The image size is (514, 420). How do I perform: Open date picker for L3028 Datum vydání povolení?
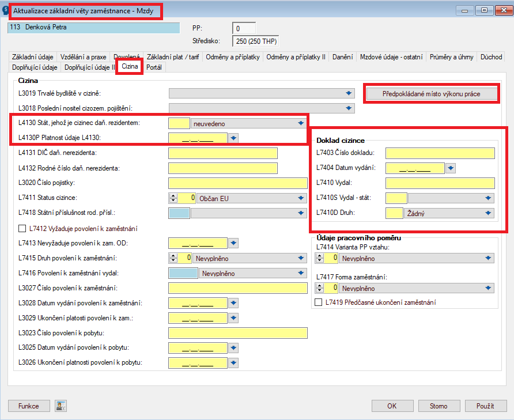click(233, 303)
